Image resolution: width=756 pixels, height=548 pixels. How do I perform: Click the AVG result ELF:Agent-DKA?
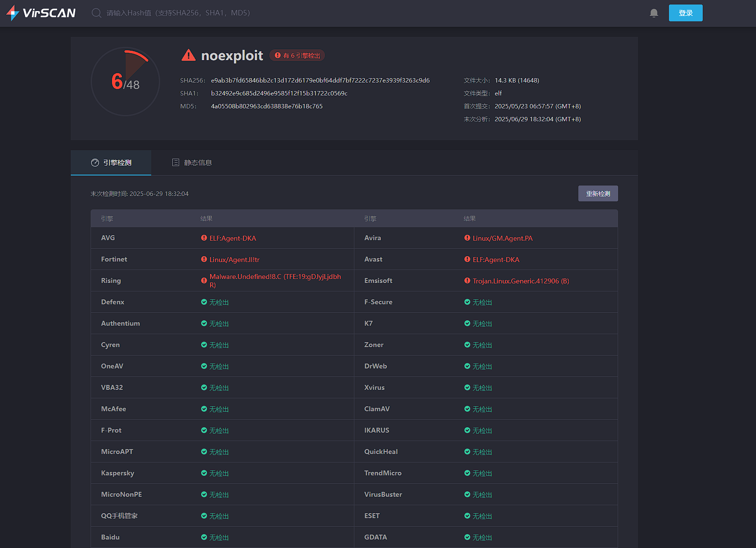click(x=233, y=238)
